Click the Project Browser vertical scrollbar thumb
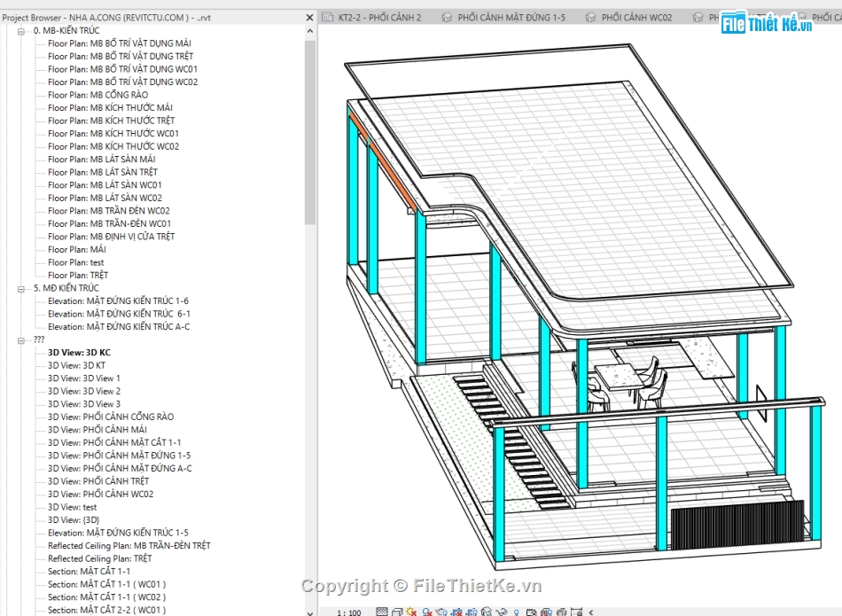Image resolution: width=842 pixels, height=616 pixels. click(x=310, y=132)
